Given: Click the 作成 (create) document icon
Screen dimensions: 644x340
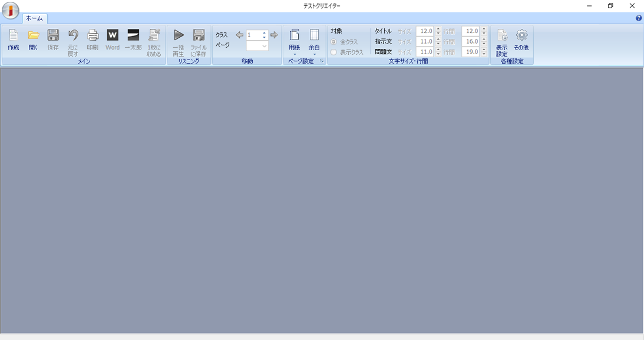Looking at the screenshot, I should point(13,39).
